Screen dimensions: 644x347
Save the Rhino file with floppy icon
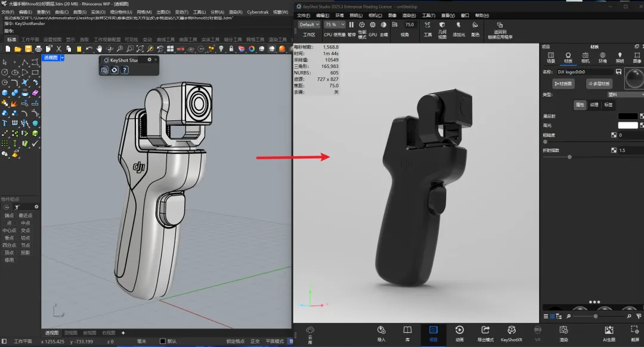28,49
